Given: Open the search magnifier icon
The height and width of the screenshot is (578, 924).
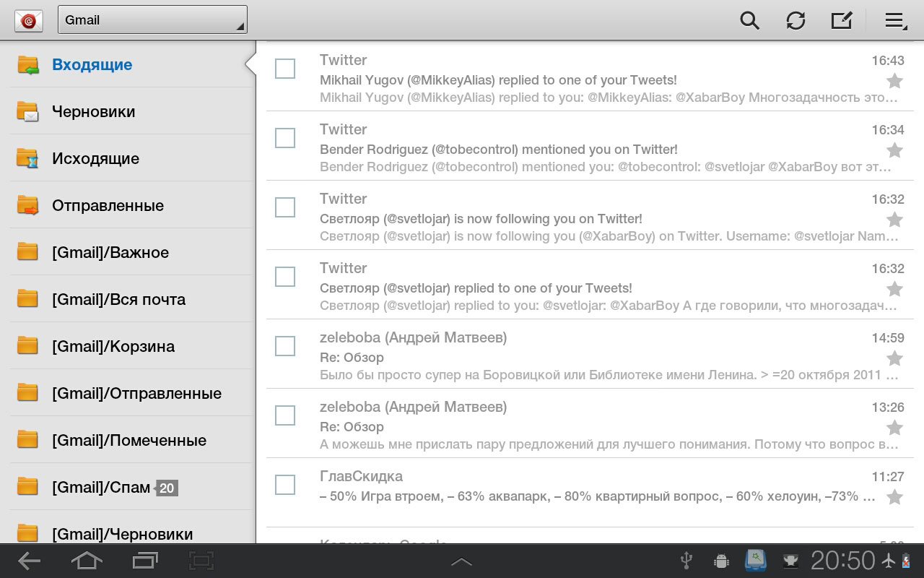Looking at the screenshot, I should pyautogui.click(x=750, y=20).
